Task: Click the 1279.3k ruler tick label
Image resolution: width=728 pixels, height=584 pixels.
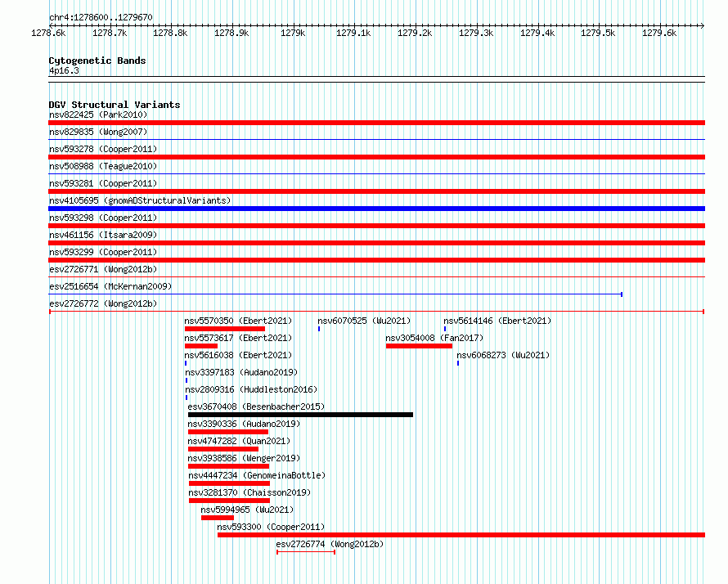Action: click(476, 33)
